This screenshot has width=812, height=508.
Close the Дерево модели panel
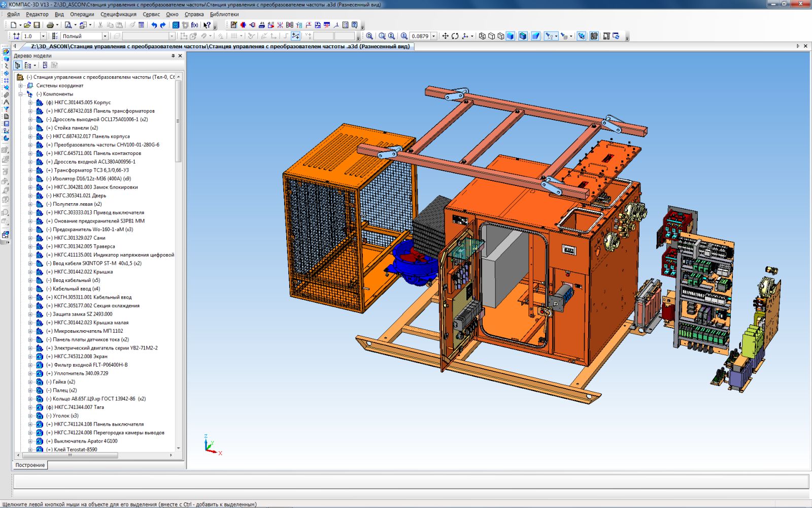coord(180,56)
